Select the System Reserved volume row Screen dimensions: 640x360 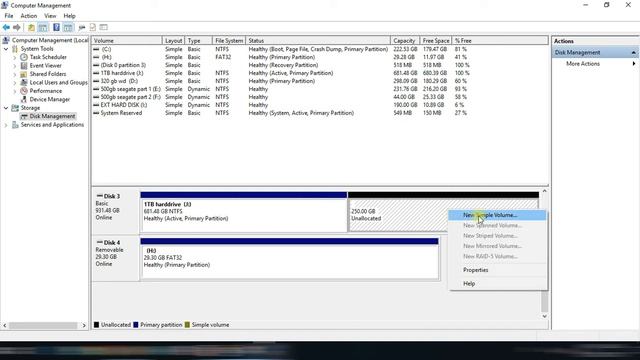(x=282, y=113)
